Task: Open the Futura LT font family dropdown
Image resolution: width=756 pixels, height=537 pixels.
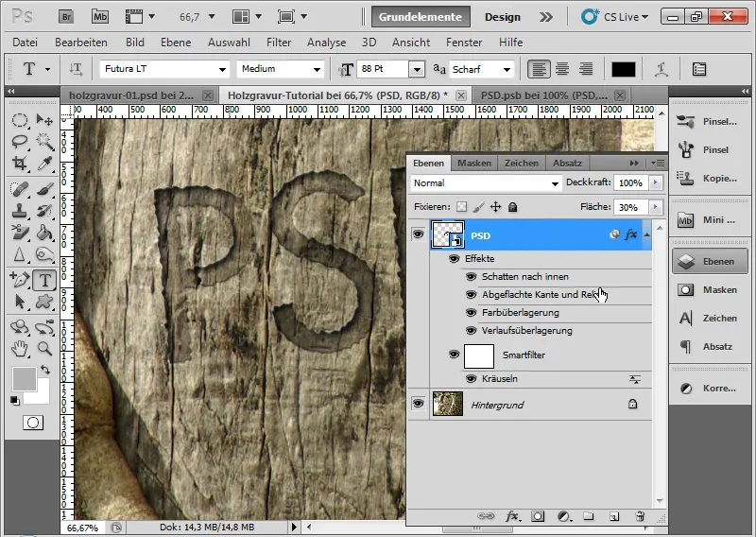Action: click(x=222, y=69)
